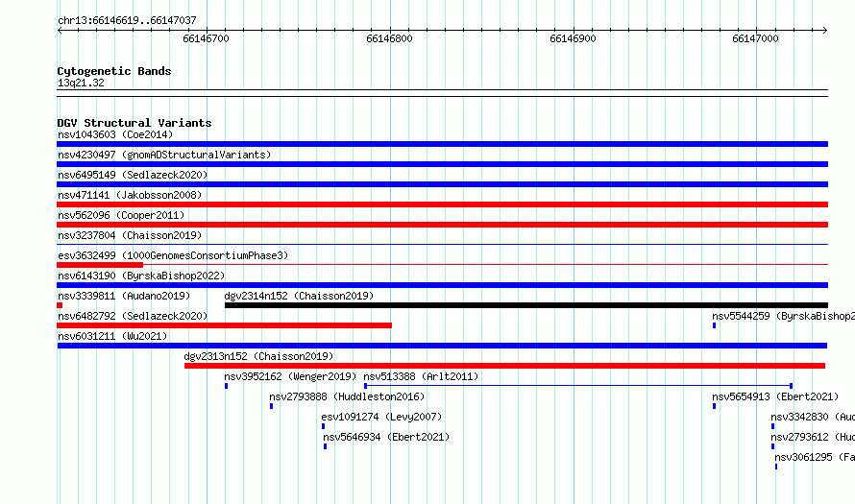Select the blue bar for nsv4230497
The height and width of the screenshot is (504, 855).
click(x=442, y=164)
